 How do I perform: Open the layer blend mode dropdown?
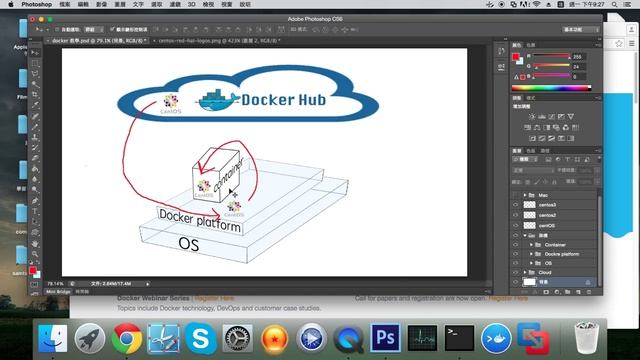pyautogui.click(x=533, y=170)
